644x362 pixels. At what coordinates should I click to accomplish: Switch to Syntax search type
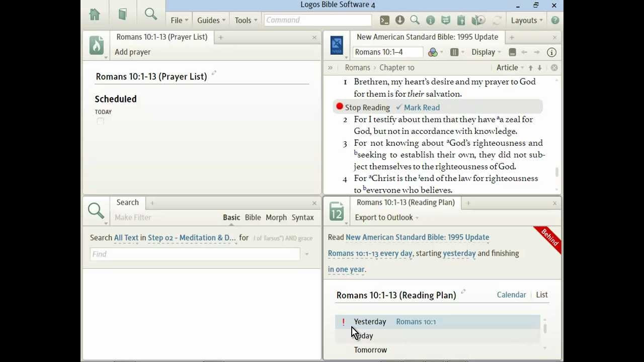tap(302, 217)
